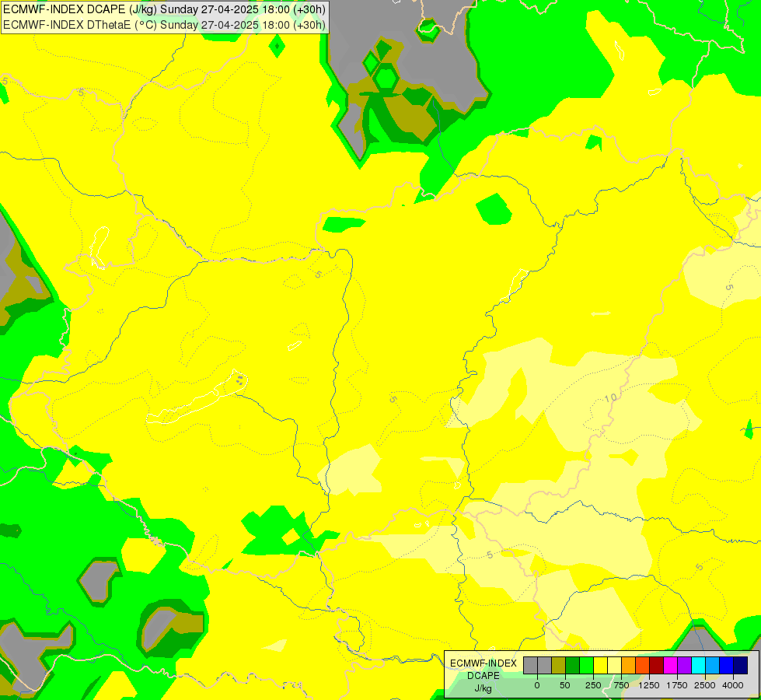Click the DCAPE label in the legend

coord(483,676)
